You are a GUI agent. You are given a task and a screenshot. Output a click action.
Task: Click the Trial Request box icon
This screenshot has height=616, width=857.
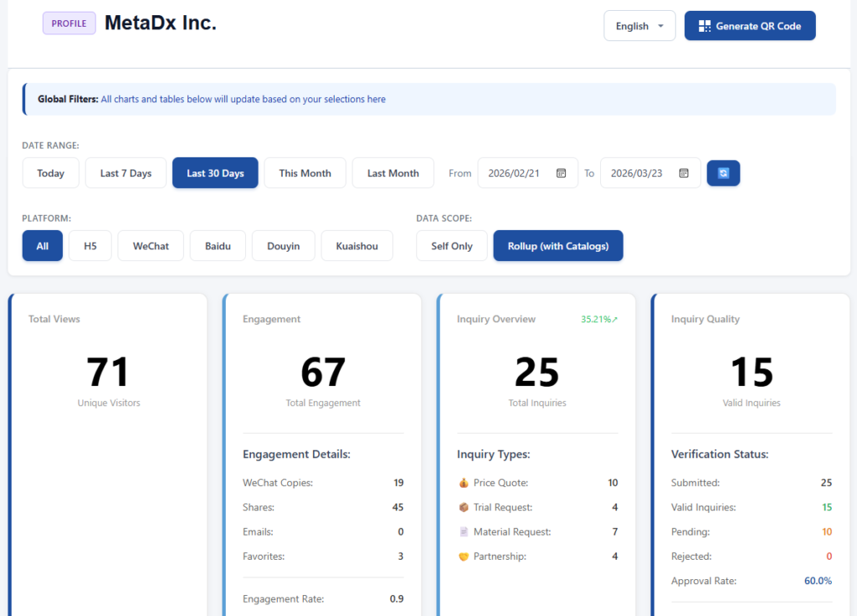(464, 507)
